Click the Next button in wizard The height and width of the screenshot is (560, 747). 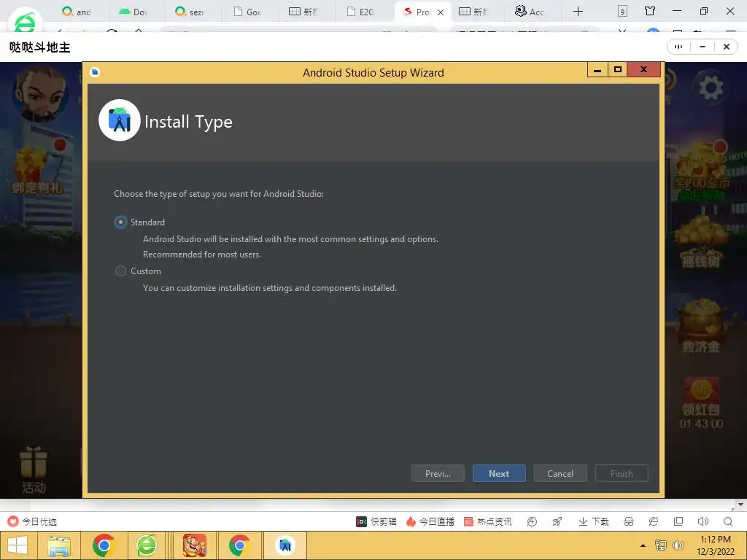(499, 473)
